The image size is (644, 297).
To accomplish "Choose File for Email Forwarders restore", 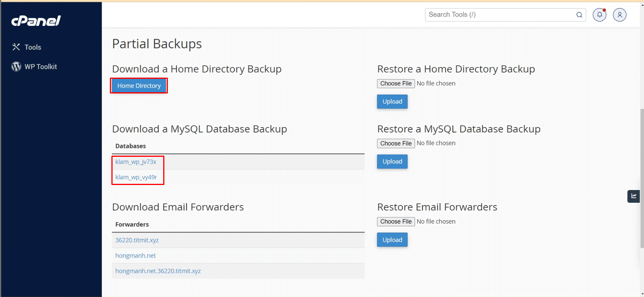I will (396, 222).
